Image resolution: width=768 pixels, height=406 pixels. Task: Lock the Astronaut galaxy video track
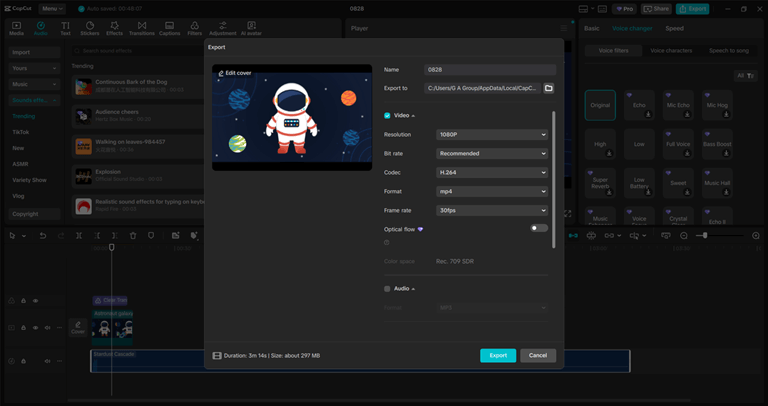(23, 328)
